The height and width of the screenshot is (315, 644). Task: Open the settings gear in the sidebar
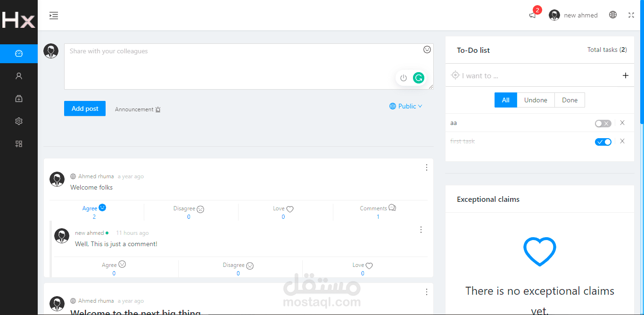click(19, 121)
